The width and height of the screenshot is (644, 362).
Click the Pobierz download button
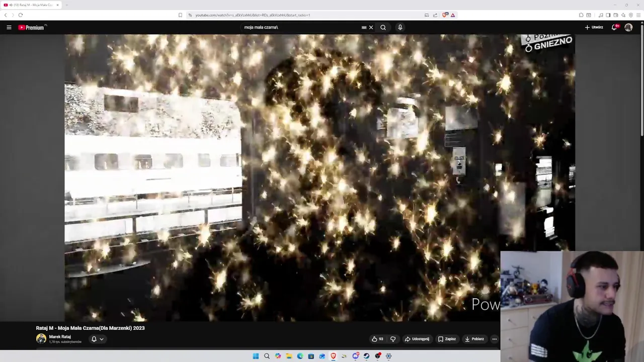(474, 339)
